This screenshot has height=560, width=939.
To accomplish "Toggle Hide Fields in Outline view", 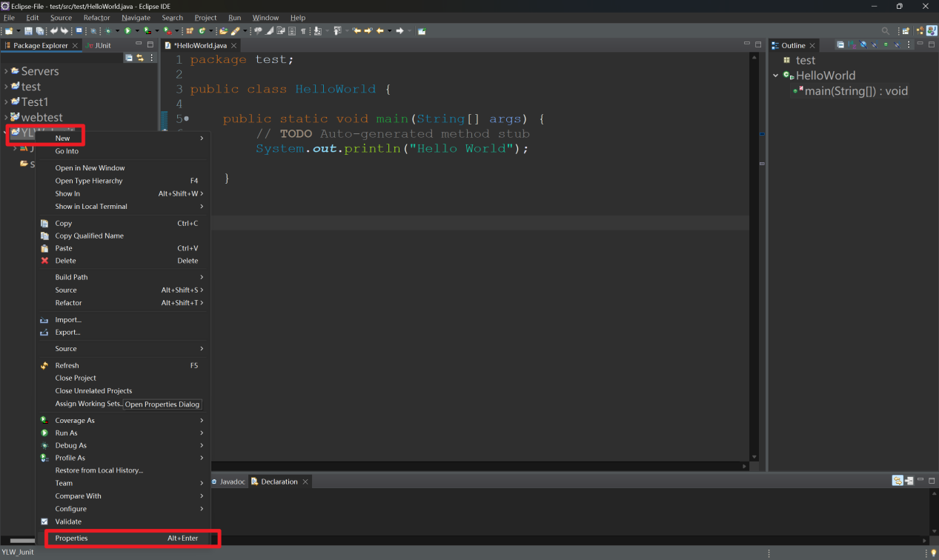I will click(x=863, y=44).
